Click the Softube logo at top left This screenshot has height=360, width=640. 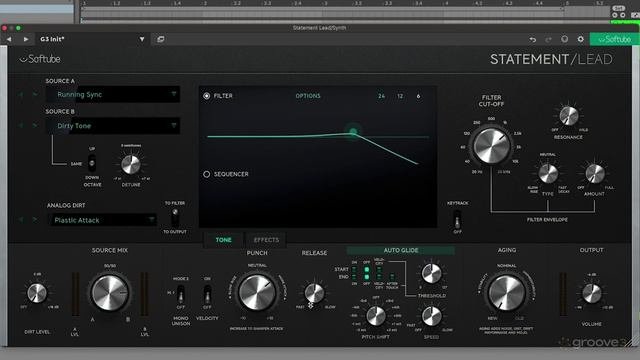point(40,59)
